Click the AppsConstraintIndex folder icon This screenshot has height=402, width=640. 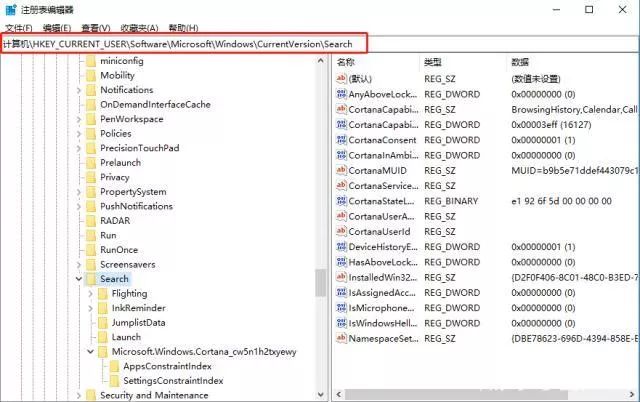(114, 366)
